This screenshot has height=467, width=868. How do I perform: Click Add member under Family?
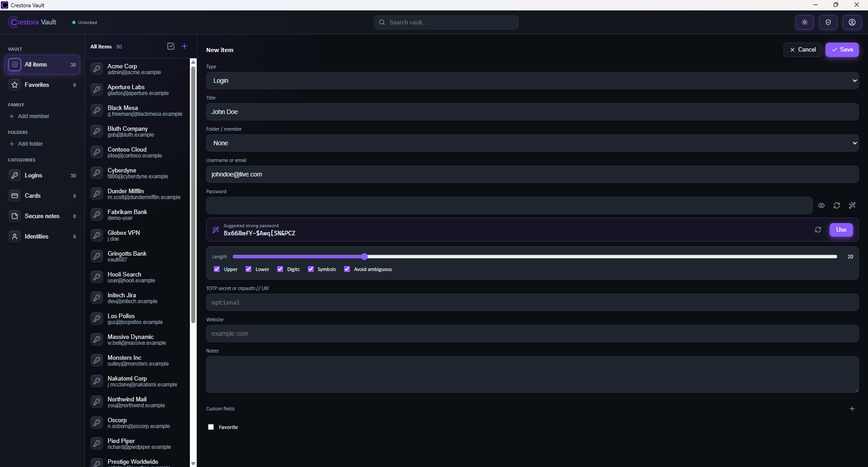click(x=29, y=116)
